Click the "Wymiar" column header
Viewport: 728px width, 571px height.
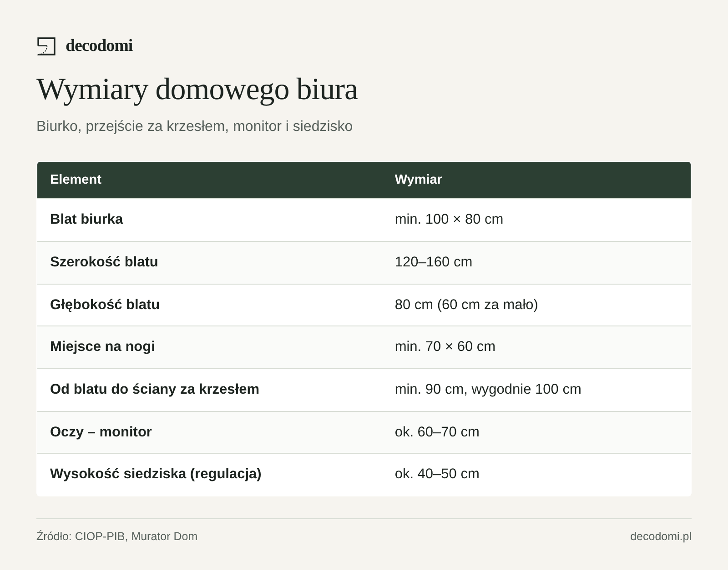point(418,180)
